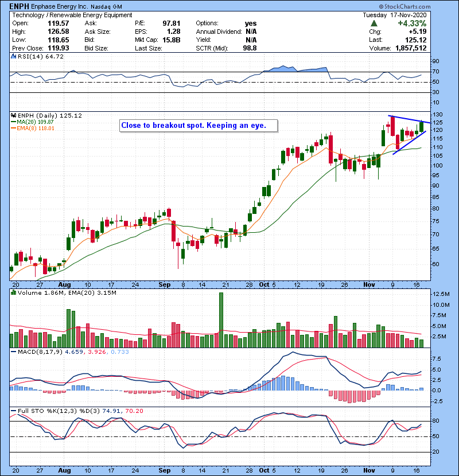Click the EPS value 1.28
Viewport: 459px width, 476px height.
(x=173, y=32)
